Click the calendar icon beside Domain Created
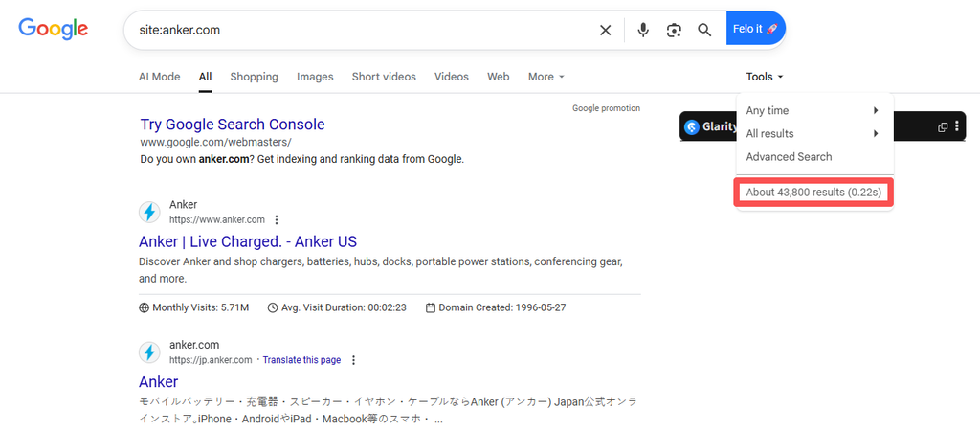This screenshot has height=432, width=980. click(x=430, y=307)
